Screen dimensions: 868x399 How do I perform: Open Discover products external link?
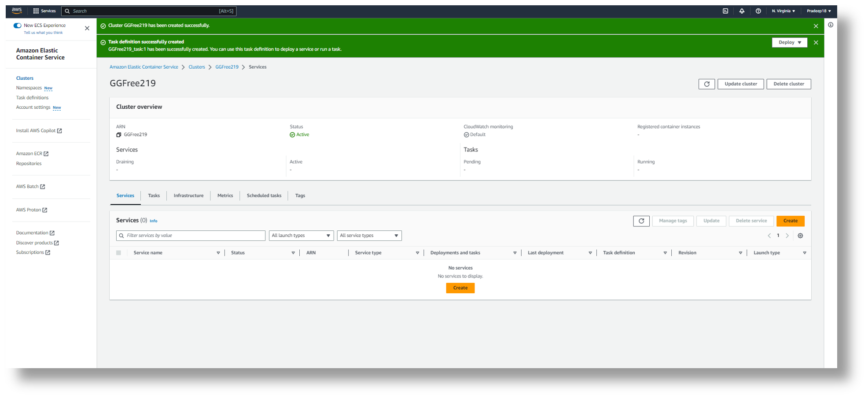38,243
